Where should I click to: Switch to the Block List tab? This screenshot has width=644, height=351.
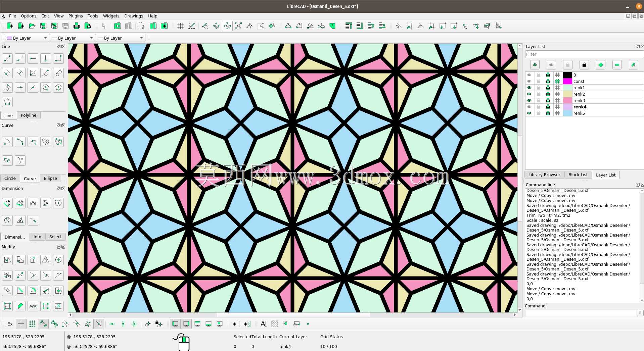[x=578, y=174]
